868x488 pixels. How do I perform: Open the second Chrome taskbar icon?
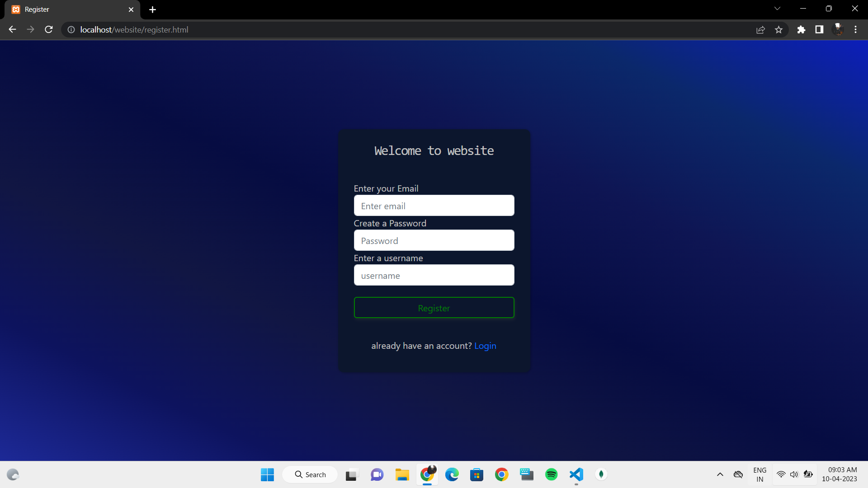501,474
